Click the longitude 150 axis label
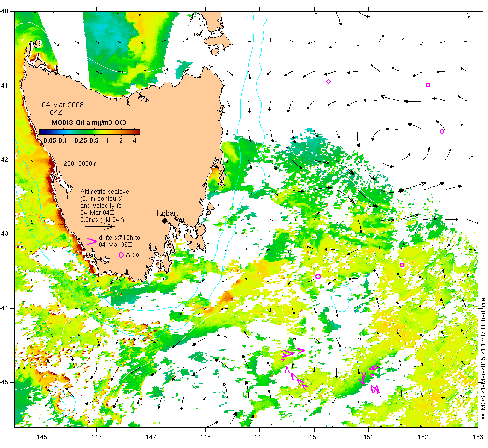488x448 pixels. (x=314, y=437)
